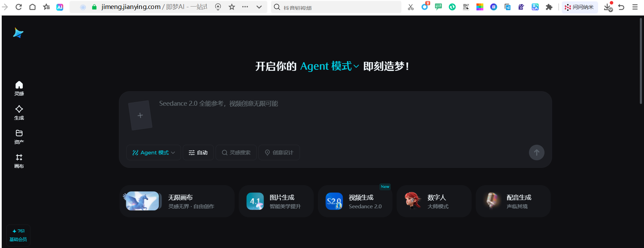Click the browser search box
Viewport: 644px width, 248px height.
click(336, 7)
